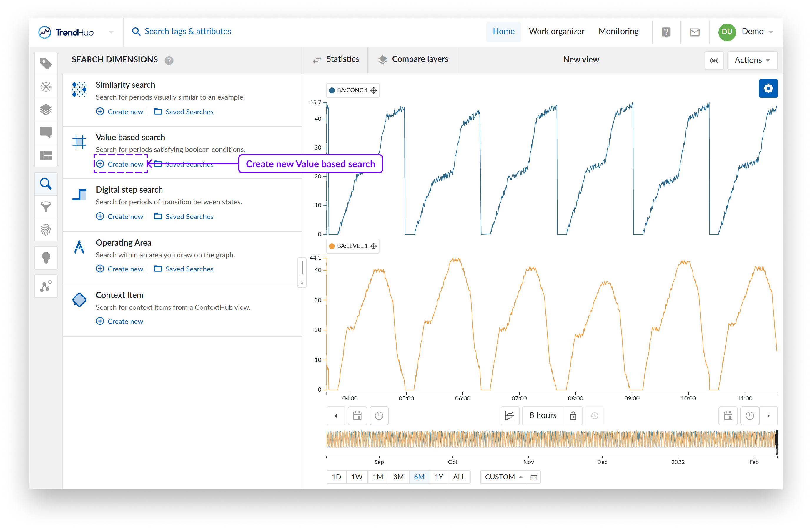Viewport: 812px width, 530px height.
Task: Open the tag builder sidebar icon
Action: pos(46,86)
